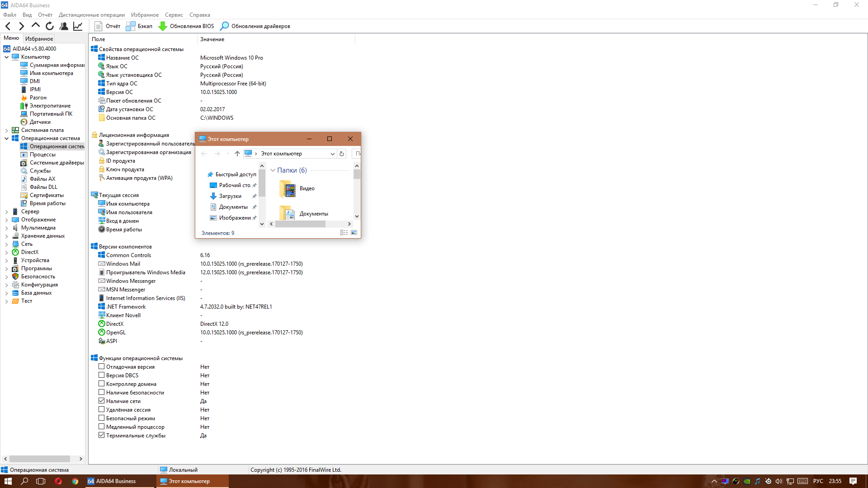Image resolution: width=868 pixels, height=488 pixels.
Task: Click the Refresh toolbar icon in AIDA64
Action: point(50,26)
